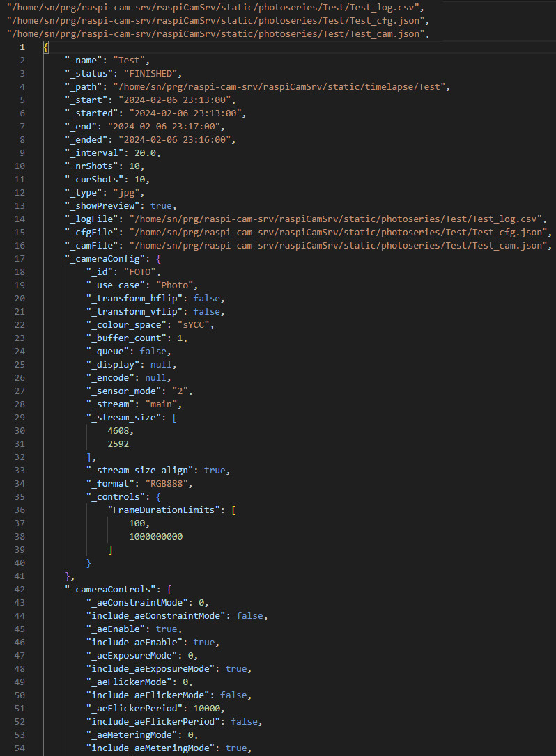The image size is (556, 756).
Task: Click the 1000000000 value on line 38
Action: click(155, 537)
